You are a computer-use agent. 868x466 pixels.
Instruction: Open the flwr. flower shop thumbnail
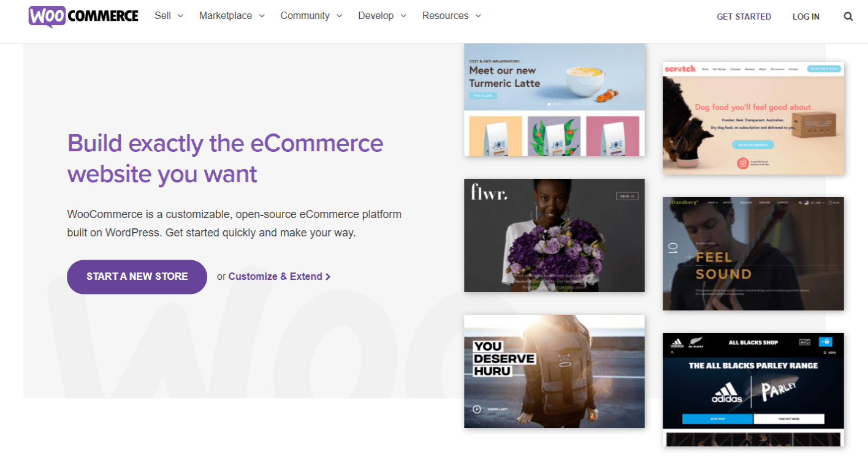click(554, 235)
